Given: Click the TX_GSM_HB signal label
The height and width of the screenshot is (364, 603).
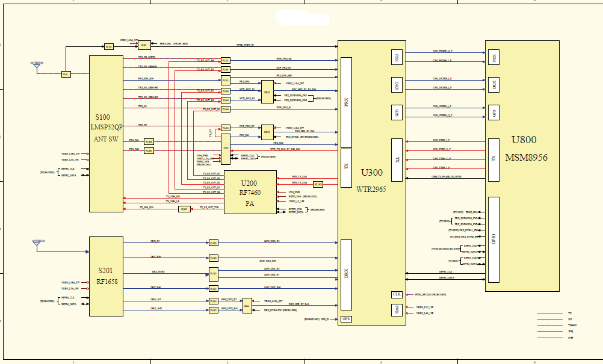Looking at the screenshot, I should [x=173, y=196].
